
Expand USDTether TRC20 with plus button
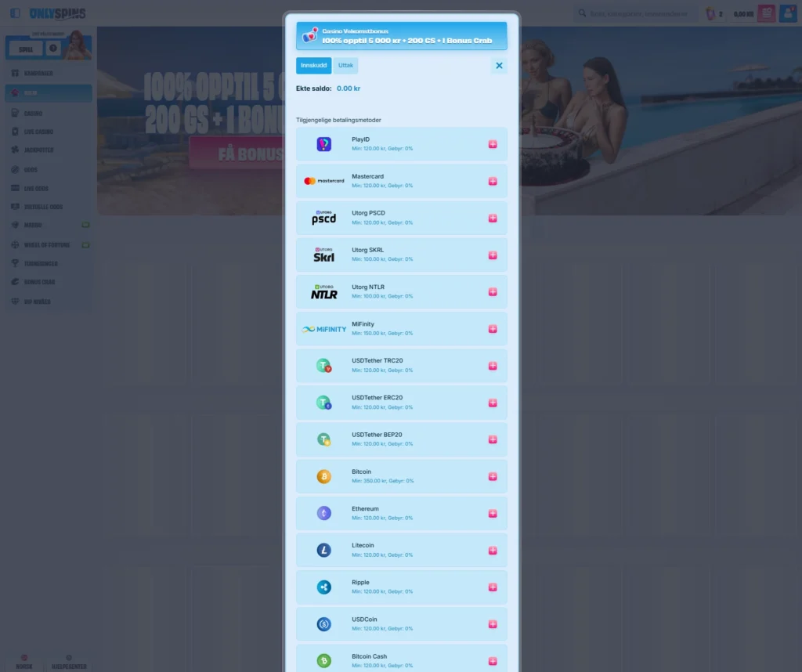tap(493, 366)
